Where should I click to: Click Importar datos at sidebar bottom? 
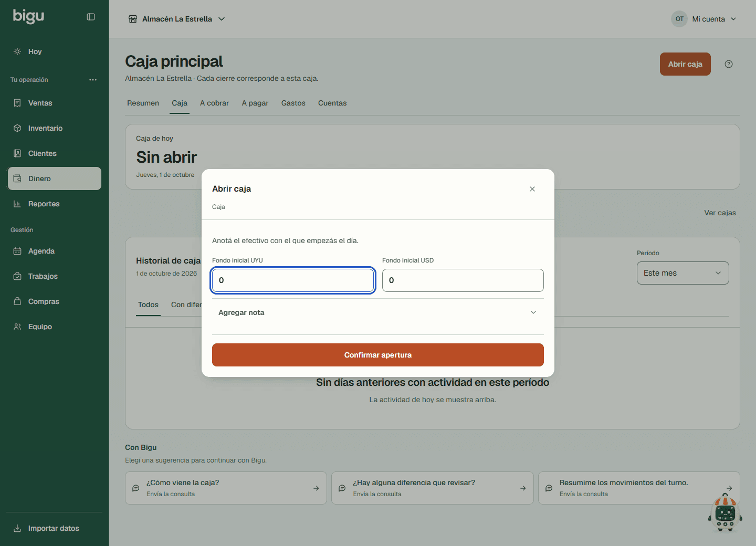tap(55, 528)
